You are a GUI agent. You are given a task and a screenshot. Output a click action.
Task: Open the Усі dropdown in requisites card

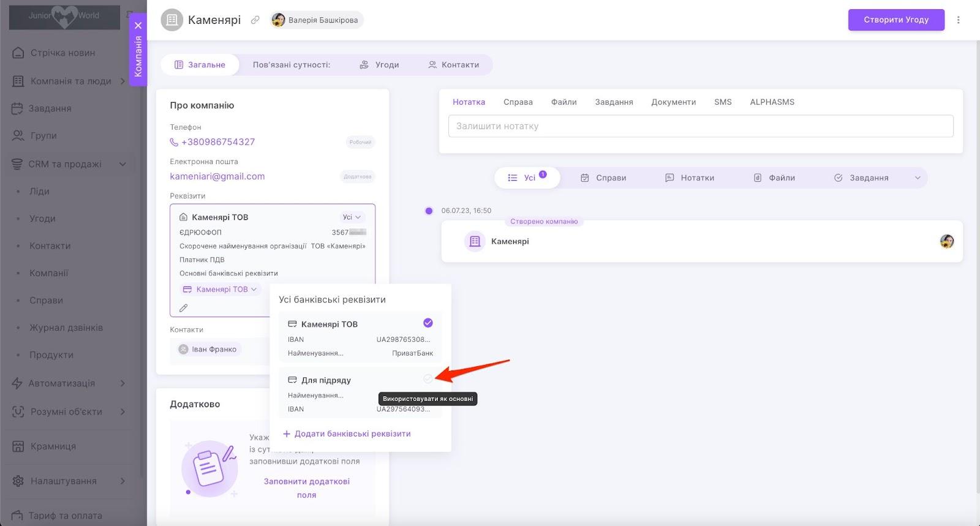352,217
